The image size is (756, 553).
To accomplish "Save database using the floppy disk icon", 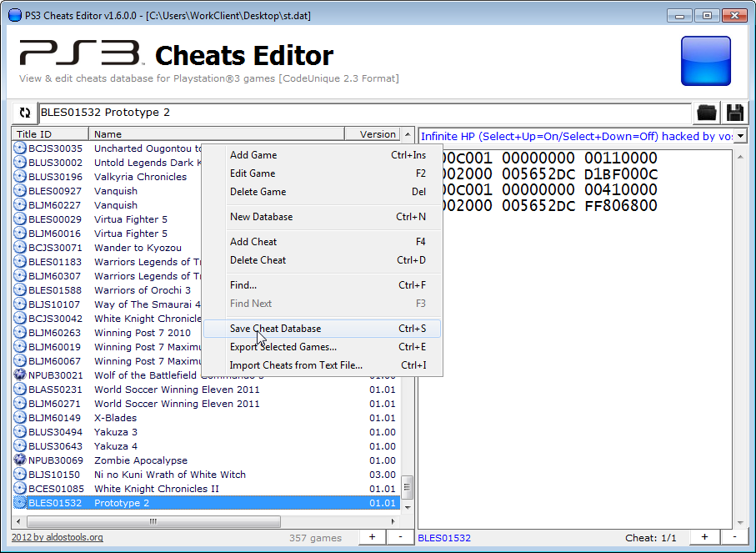I will click(735, 113).
